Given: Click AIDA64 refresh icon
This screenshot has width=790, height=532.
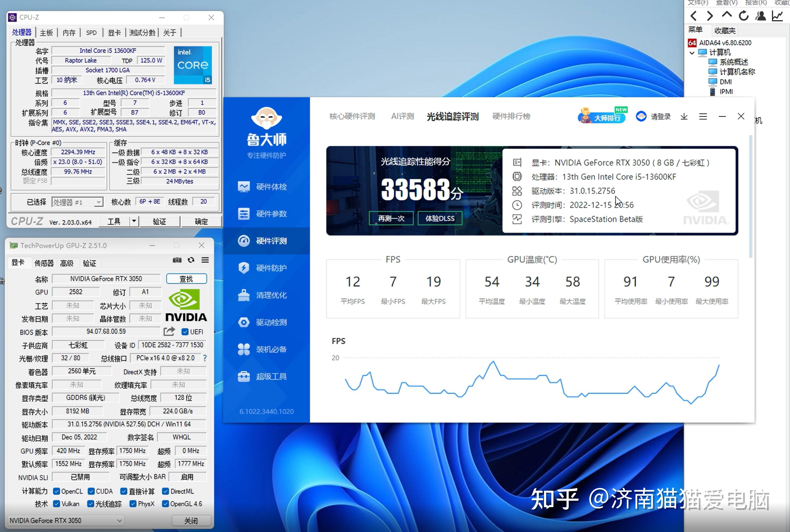Looking at the screenshot, I should tap(744, 16).
